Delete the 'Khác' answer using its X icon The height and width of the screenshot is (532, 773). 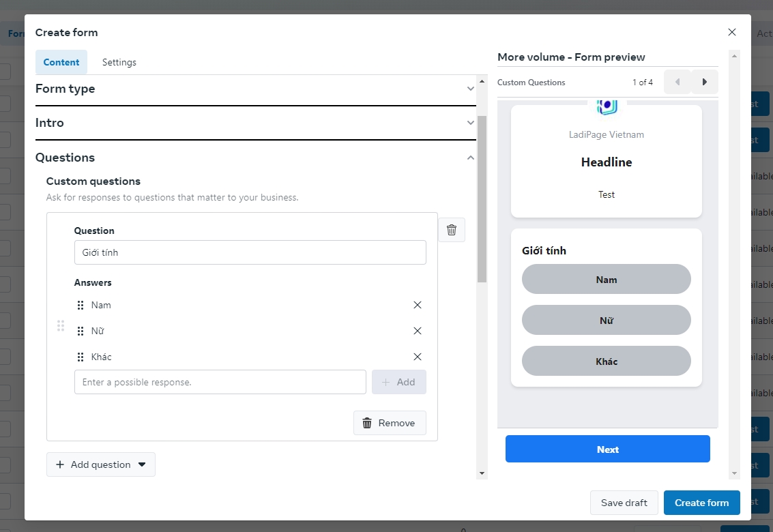point(418,357)
